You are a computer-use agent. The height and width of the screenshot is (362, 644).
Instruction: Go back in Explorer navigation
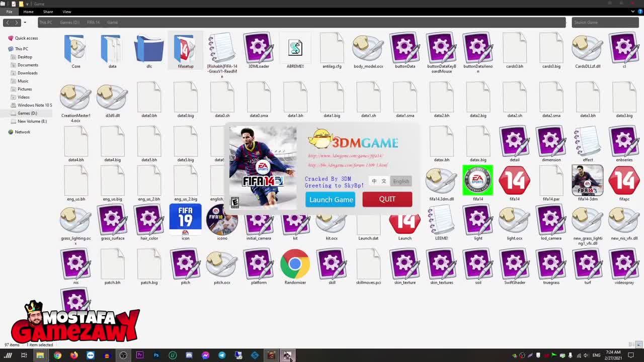click(8, 22)
